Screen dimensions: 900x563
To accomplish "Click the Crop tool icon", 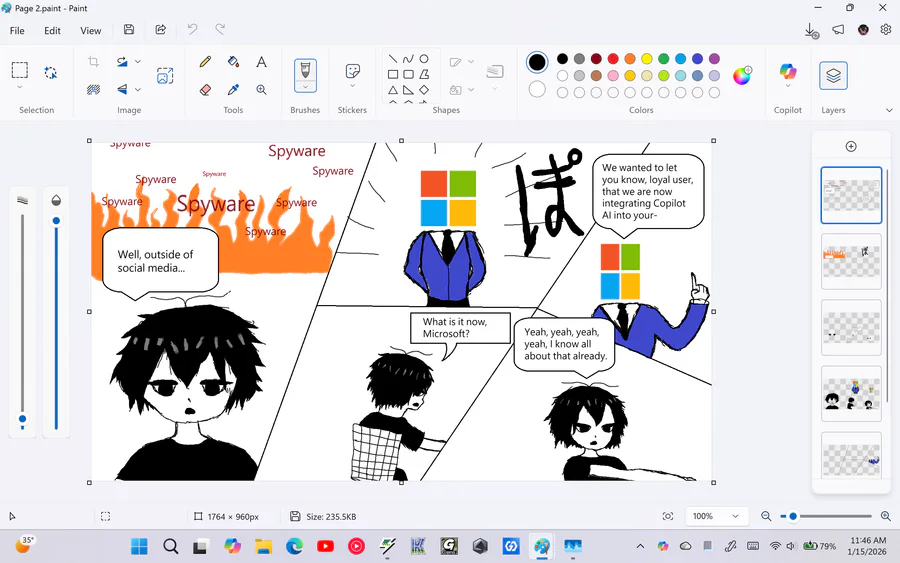I will coord(94,61).
